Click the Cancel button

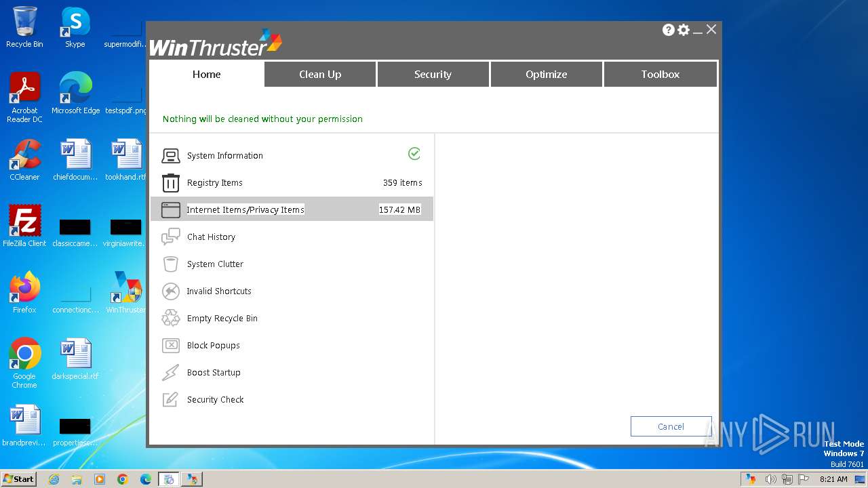point(671,426)
